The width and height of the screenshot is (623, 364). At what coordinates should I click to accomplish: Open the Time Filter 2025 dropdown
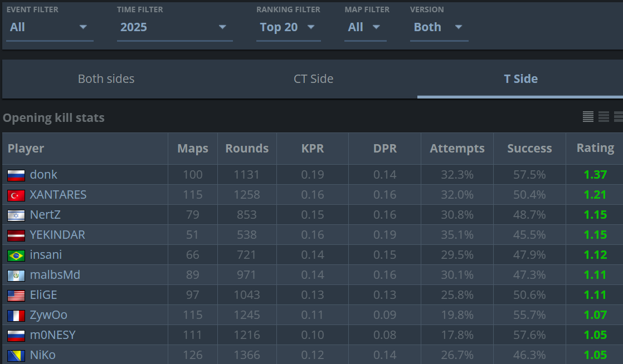[174, 27]
